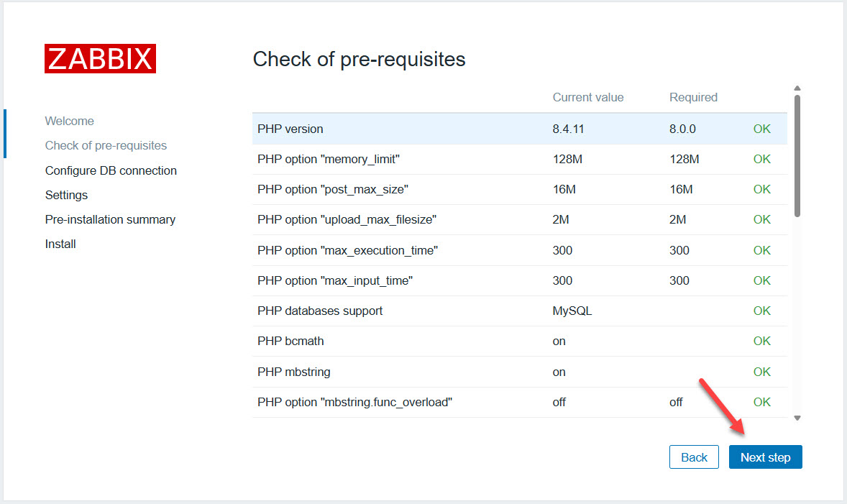The image size is (847, 504).
Task: Click the Next step button
Action: 765,457
